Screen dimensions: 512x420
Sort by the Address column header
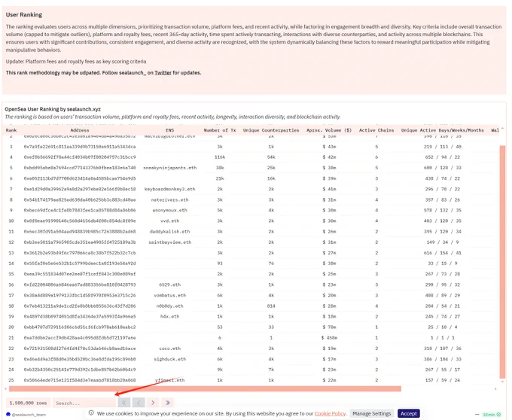click(80, 130)
